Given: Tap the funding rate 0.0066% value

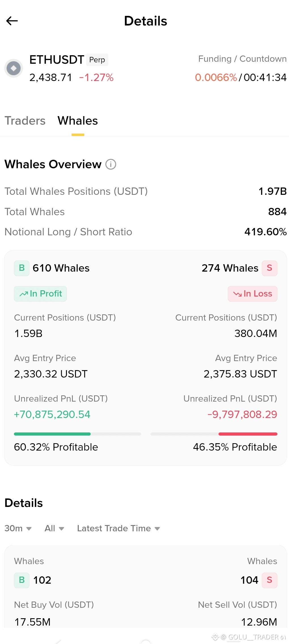Looking at the screenshot, I should 216,77.
